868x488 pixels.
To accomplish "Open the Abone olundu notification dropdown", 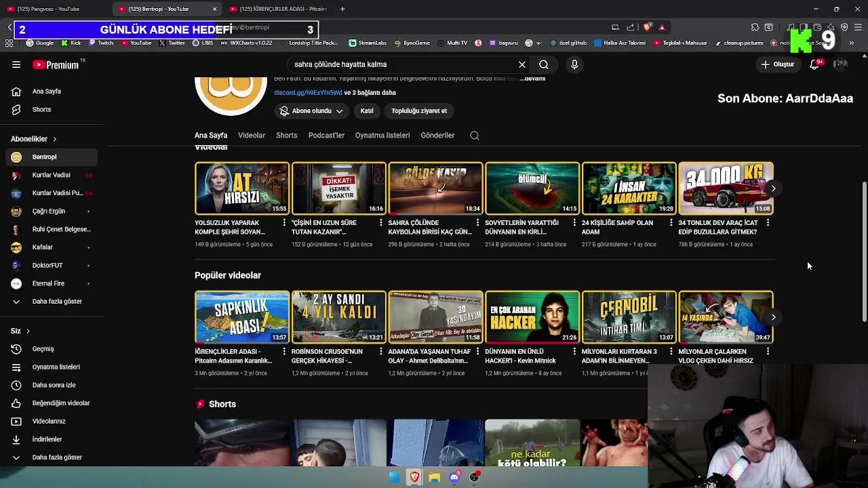I will pyautogui.click(x=312, y=110).
